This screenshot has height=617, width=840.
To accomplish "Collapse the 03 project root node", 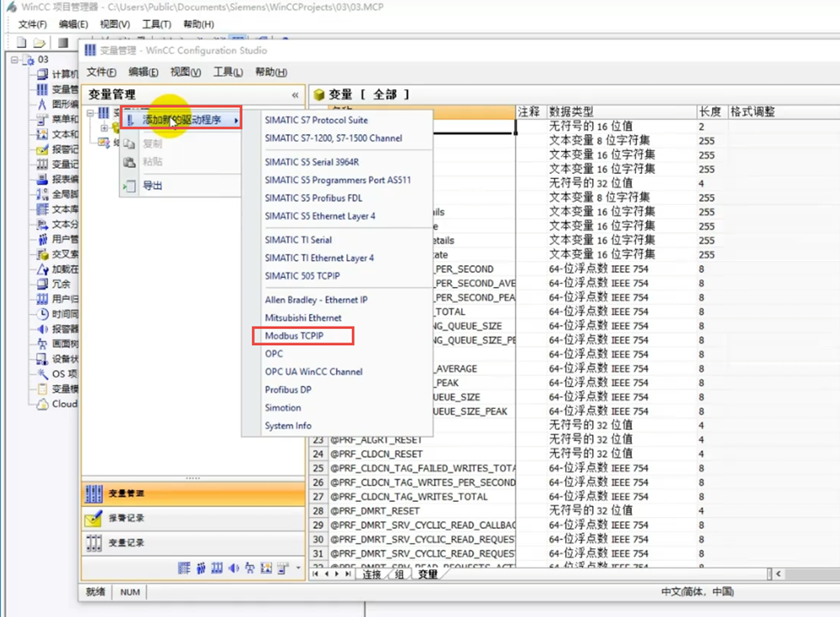I will pyautogui.click(x=14, y=60).
